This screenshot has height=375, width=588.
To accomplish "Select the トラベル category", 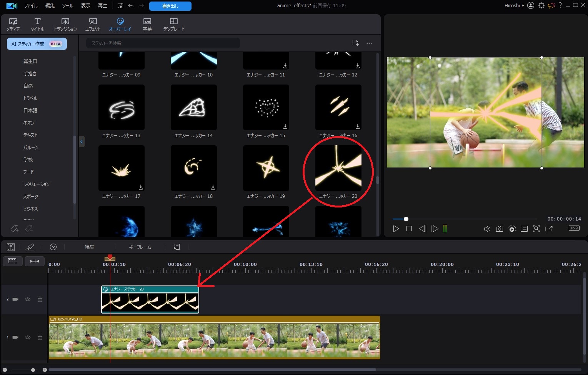I will (x=30, y=98).
